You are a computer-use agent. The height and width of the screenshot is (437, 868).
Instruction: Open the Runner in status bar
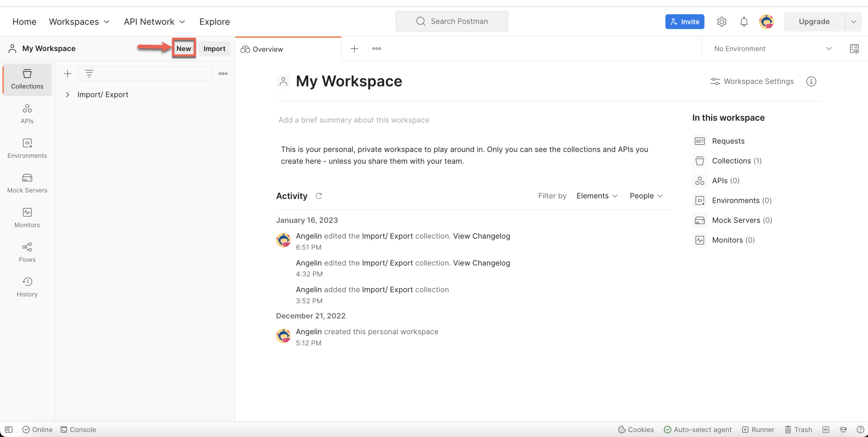pyautogui.click(x=758, y=429)
